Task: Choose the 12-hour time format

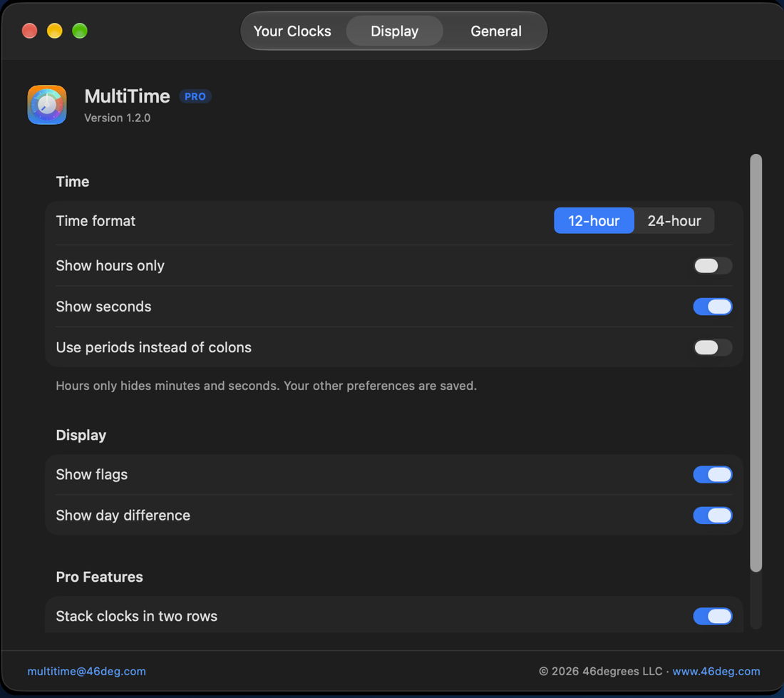Action: pos(594,220)
